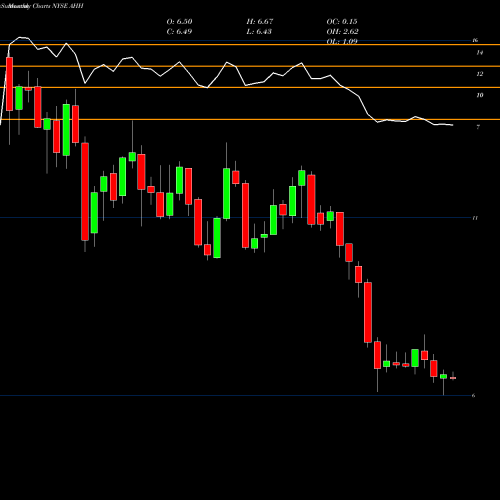Click the right end of the white line
Screen dimensions: 500x500
(453, 125)
